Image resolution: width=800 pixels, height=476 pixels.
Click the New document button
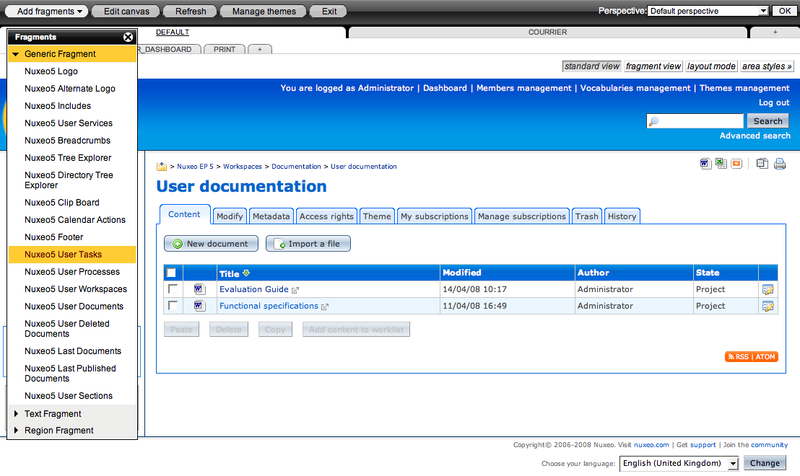coord(211,244)
